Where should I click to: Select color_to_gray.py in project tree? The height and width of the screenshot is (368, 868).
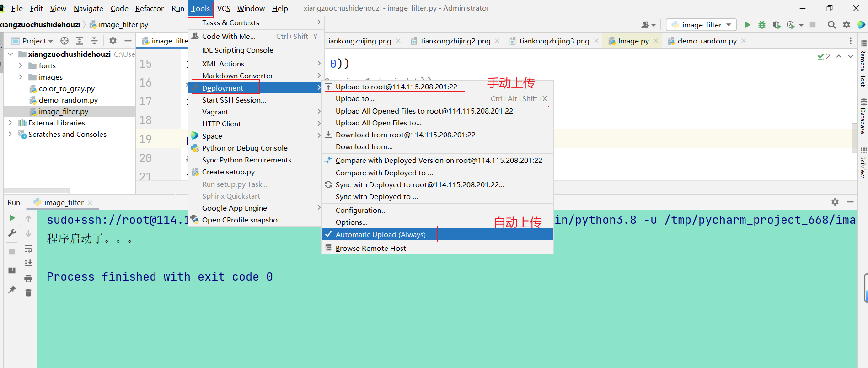tap(66, 88)
